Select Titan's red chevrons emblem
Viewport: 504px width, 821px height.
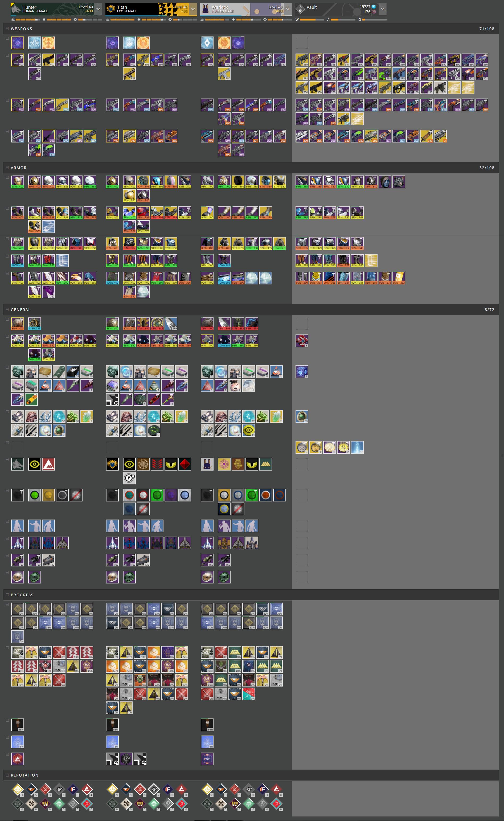pos(157,464)
